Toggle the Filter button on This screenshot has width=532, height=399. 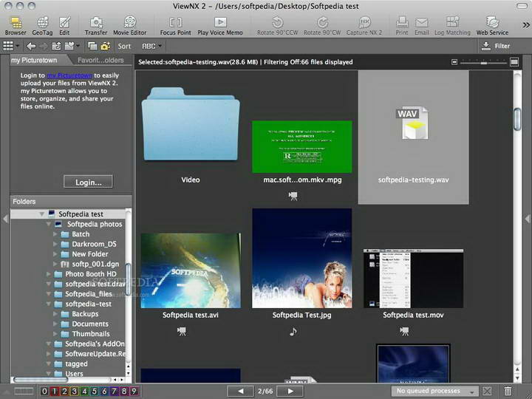pos(495,46)
